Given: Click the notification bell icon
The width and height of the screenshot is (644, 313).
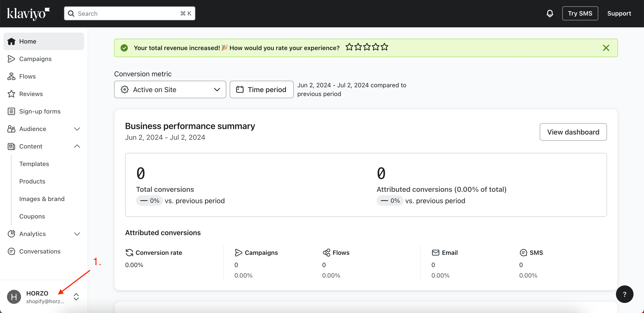Looking at the screenshot, I should tap(550, 14).
